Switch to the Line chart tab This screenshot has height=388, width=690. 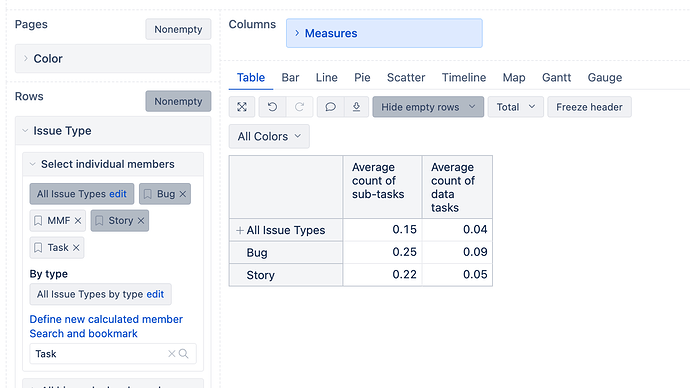[327, 77]
